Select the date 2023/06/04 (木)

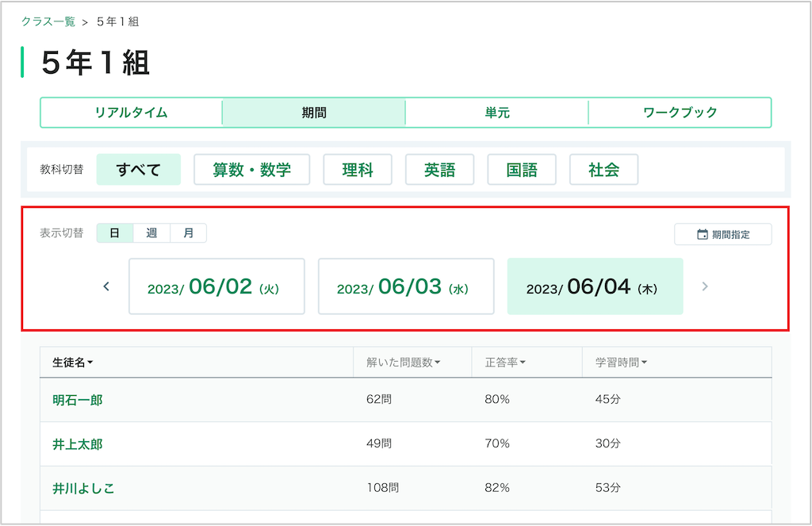coord(595,286)
